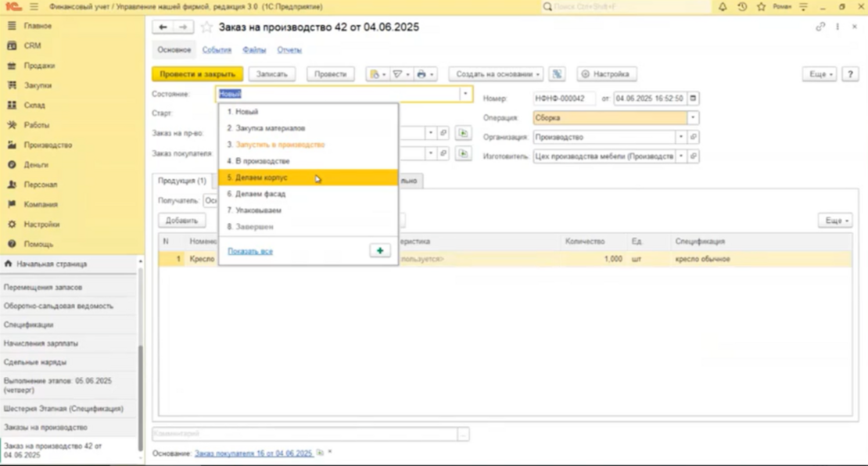This screenshot has height=466, width=868.
Task: Open help question mark button
Action: (850, 74)
